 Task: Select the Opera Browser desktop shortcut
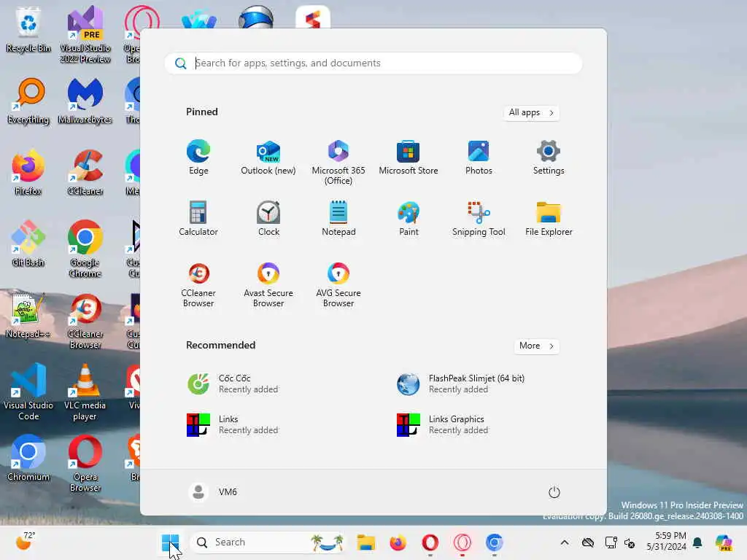point(85,463)
